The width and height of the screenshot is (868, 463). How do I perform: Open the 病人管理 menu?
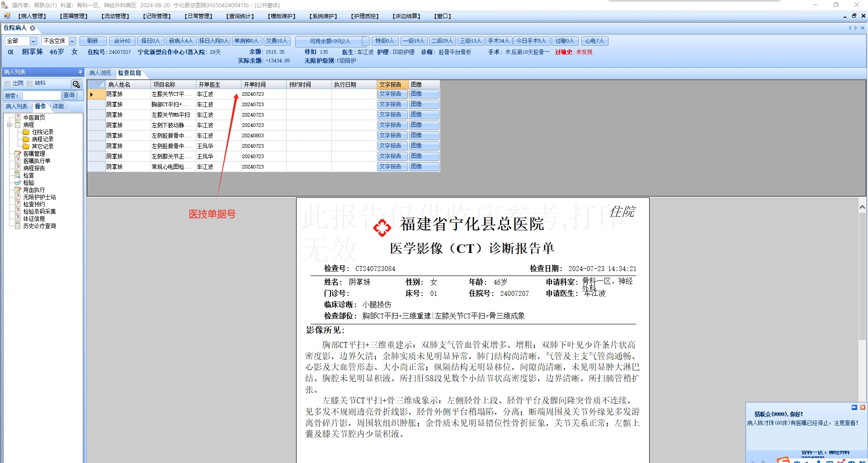pos(32,16)
